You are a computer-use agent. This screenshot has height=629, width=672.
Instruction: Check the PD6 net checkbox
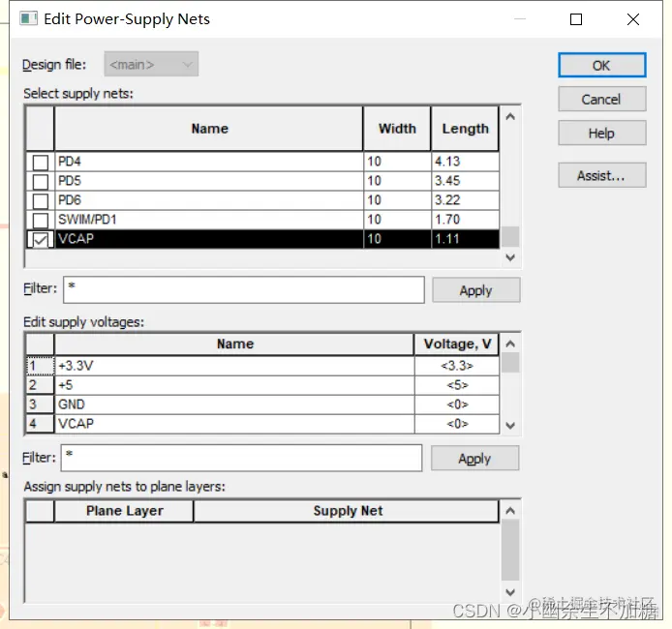point(41,201)
